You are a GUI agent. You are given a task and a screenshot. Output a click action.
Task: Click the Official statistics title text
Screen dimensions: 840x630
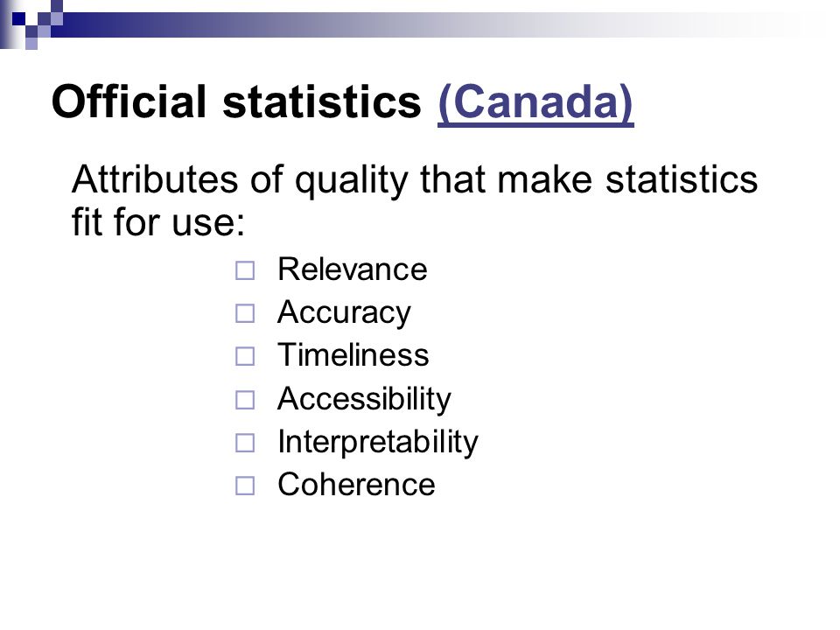[236, 101]
